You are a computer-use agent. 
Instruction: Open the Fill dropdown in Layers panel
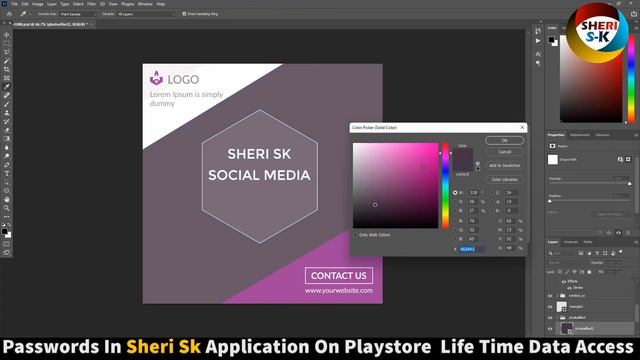point(620,271)
